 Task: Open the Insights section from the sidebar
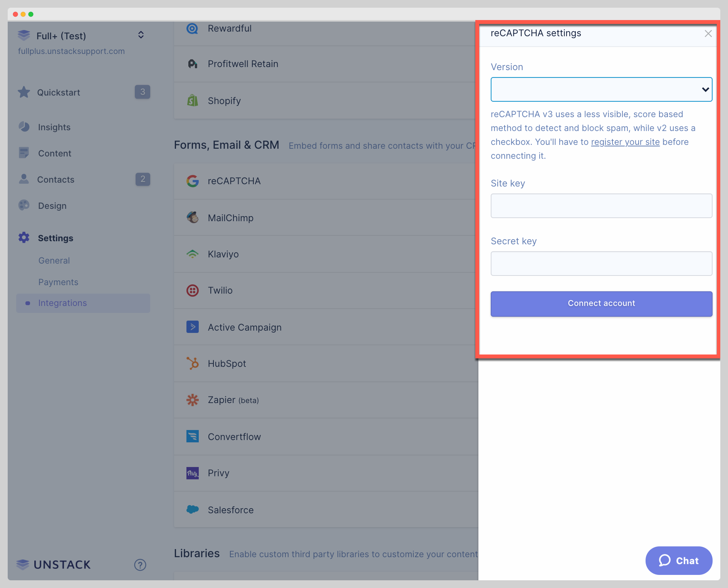point(54,127)
